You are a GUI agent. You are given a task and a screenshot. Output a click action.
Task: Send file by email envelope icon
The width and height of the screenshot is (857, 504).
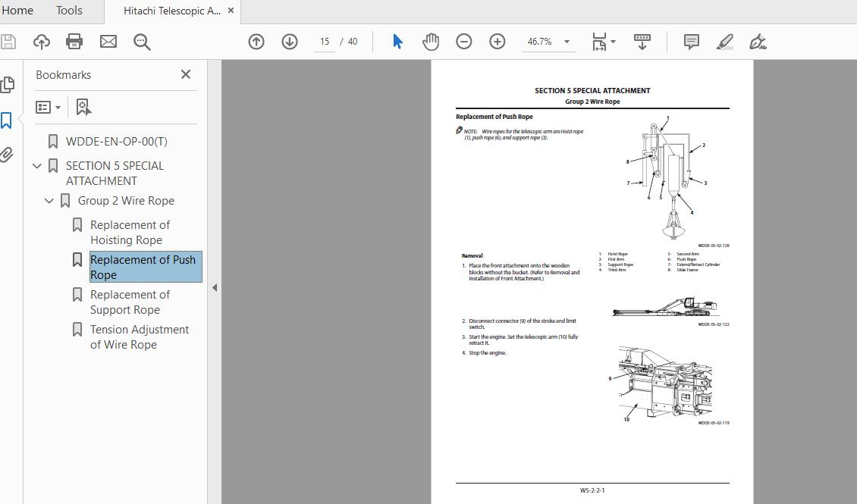click(108, 42)
